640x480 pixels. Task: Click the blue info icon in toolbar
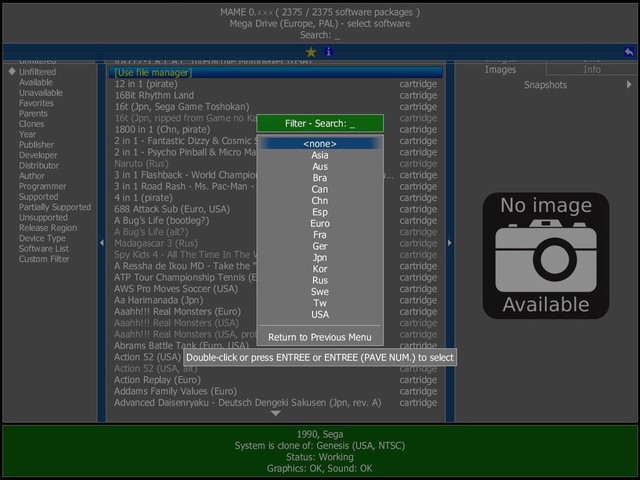pyautogui.click(x=329, y=52)
